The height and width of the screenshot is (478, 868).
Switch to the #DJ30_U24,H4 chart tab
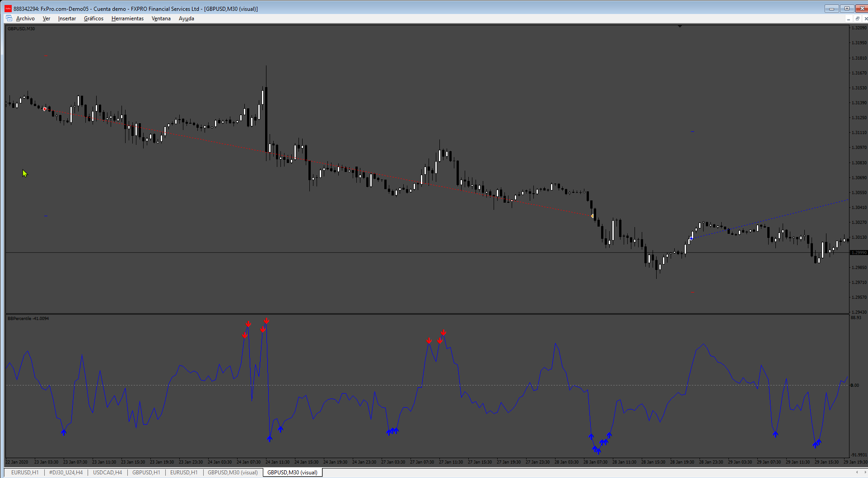66,473
